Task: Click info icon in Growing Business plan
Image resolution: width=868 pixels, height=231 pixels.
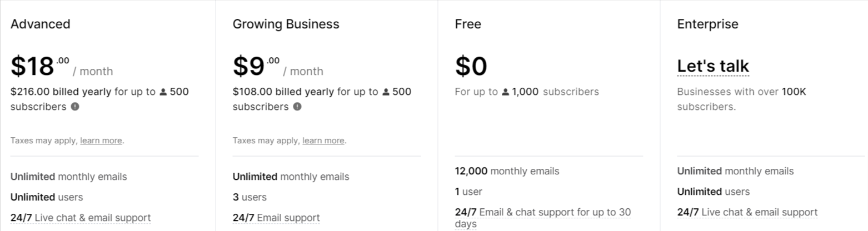Action: [297, 107]
